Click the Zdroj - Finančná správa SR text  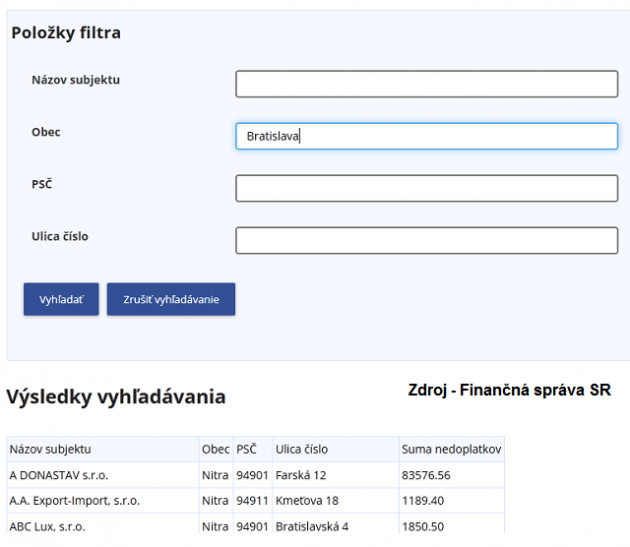509,390
